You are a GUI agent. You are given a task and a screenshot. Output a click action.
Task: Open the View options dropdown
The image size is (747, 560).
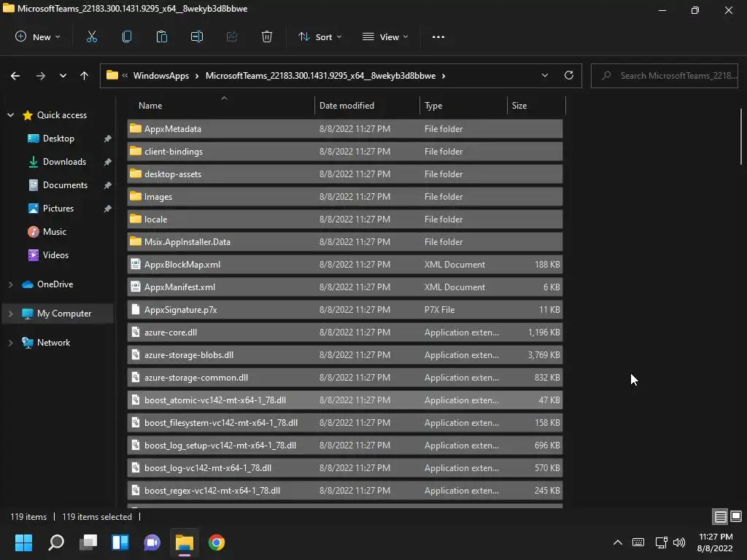pyautogui.click(x=385, y=36)
